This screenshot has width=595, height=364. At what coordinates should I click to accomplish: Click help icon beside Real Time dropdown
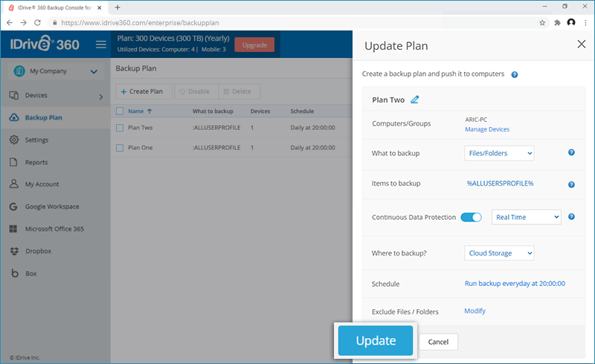[571, 217]
